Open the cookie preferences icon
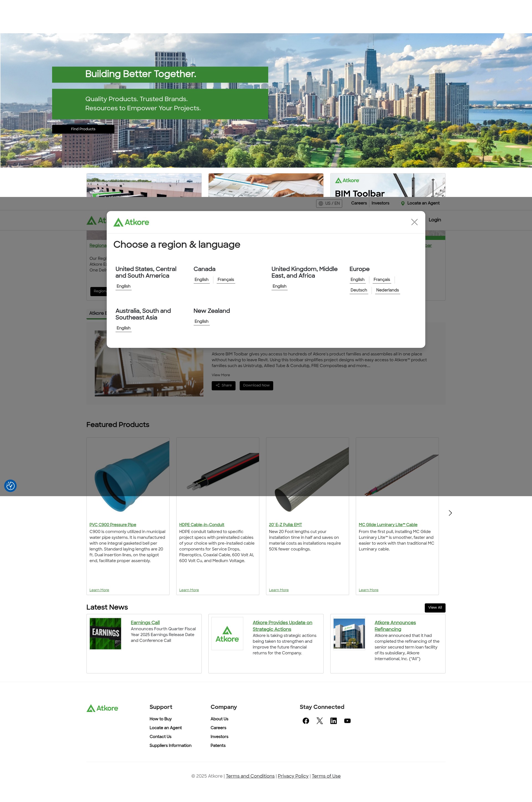Screen dimensions: 532x802 (11, 486)
